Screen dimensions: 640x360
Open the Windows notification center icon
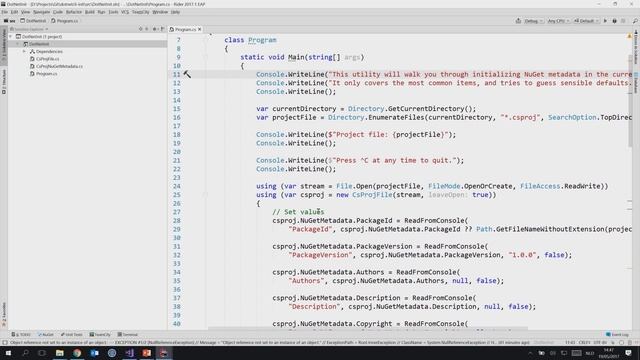[x=629, y=353]
